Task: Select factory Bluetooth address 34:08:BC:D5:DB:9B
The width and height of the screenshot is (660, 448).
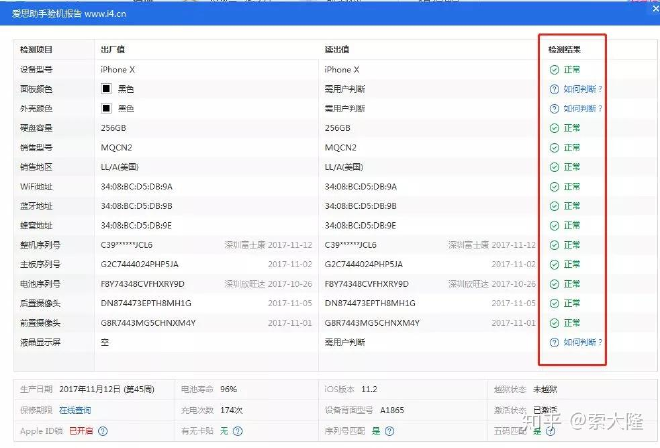Action: 136,206
